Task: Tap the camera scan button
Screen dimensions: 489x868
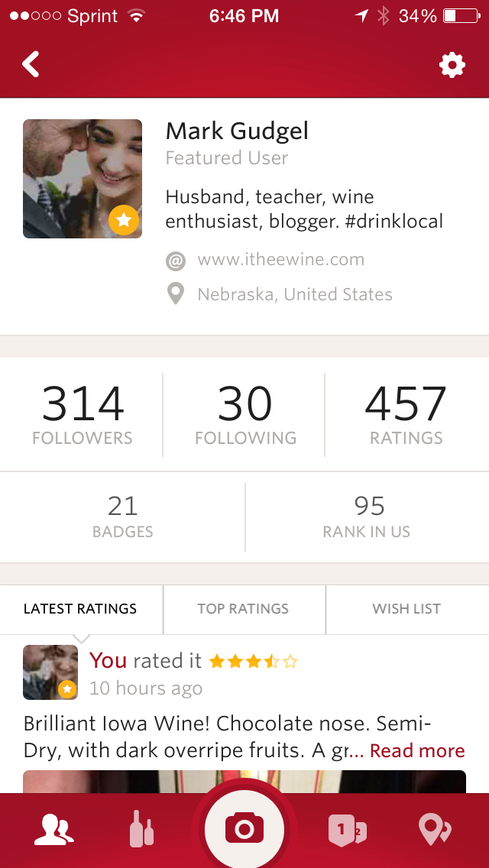Action: click(244, 829)
